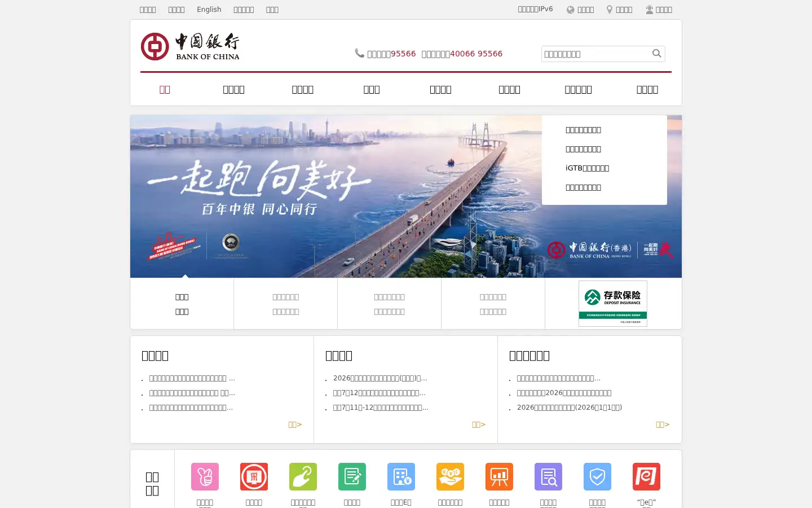Image resolution: width=812 pixels, height=508 pixels.
Task: Follow the more link under middle news column
Action: pyautogui.click(x=479, y=424)
